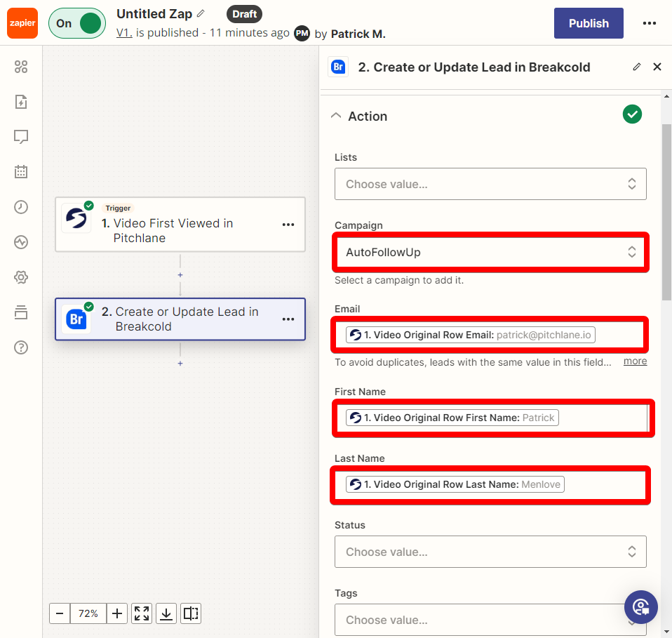
Task: Open the advanced settings gear icon
Action: click(x=21, y=277)
